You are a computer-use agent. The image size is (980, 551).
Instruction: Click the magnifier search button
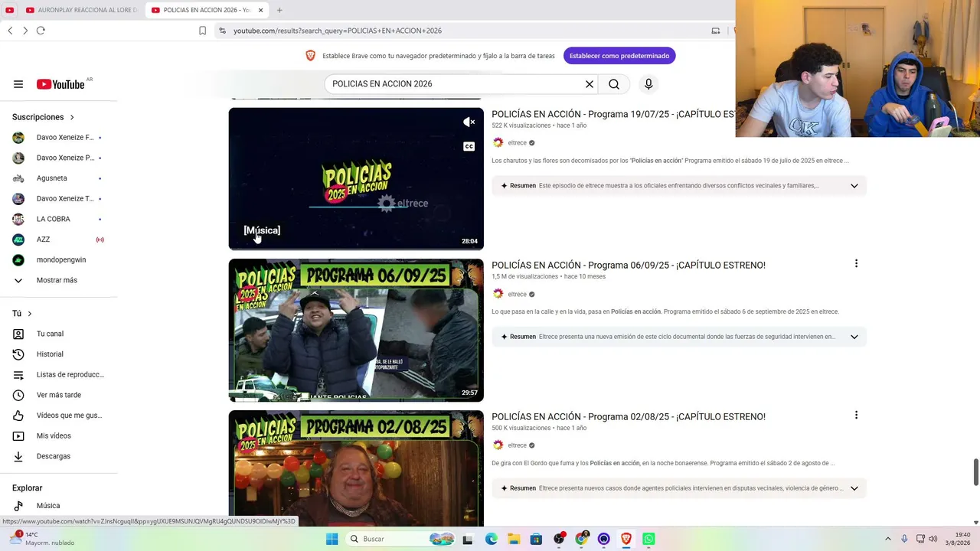tap(614, 84)
